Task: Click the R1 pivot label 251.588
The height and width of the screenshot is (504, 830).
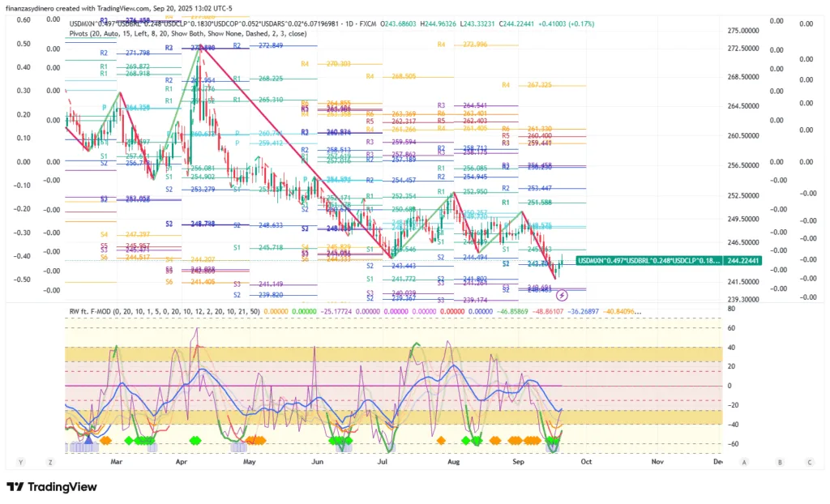Action: coord(539,203)
